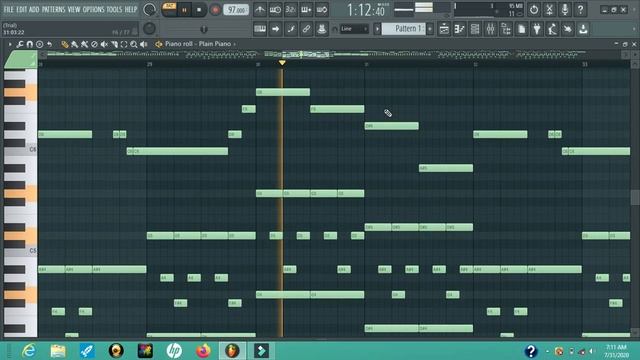Screen dimensions: 640x360
Task: Open the PATTERNS menu
Action: click(x=53, y=9)
